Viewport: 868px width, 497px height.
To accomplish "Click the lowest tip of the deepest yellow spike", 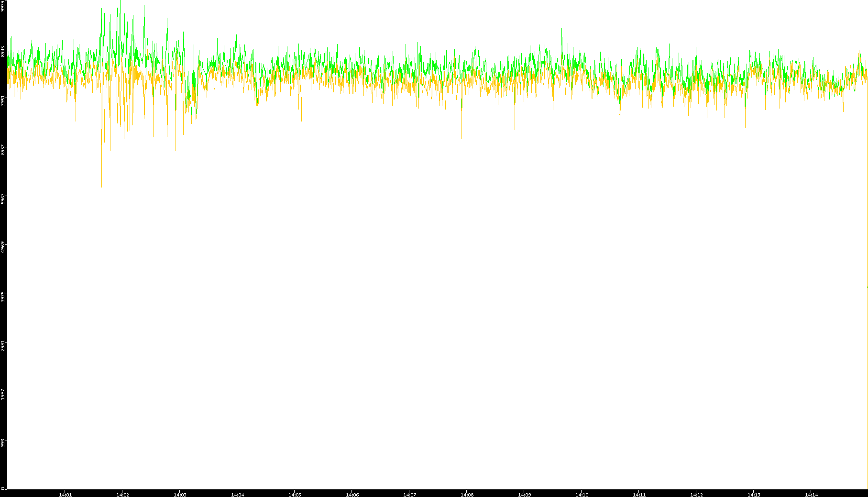I will tap(101, 186).
